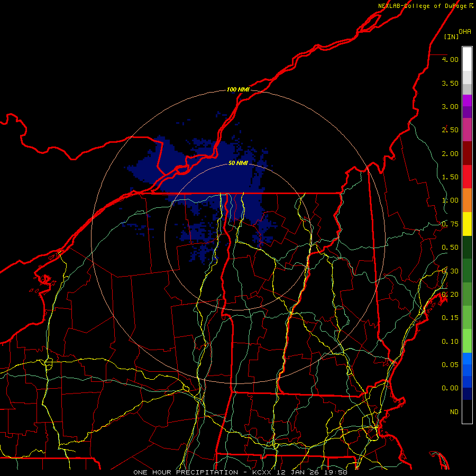
Task: Click the bright red legend swatch
Action: coord(467,177)
